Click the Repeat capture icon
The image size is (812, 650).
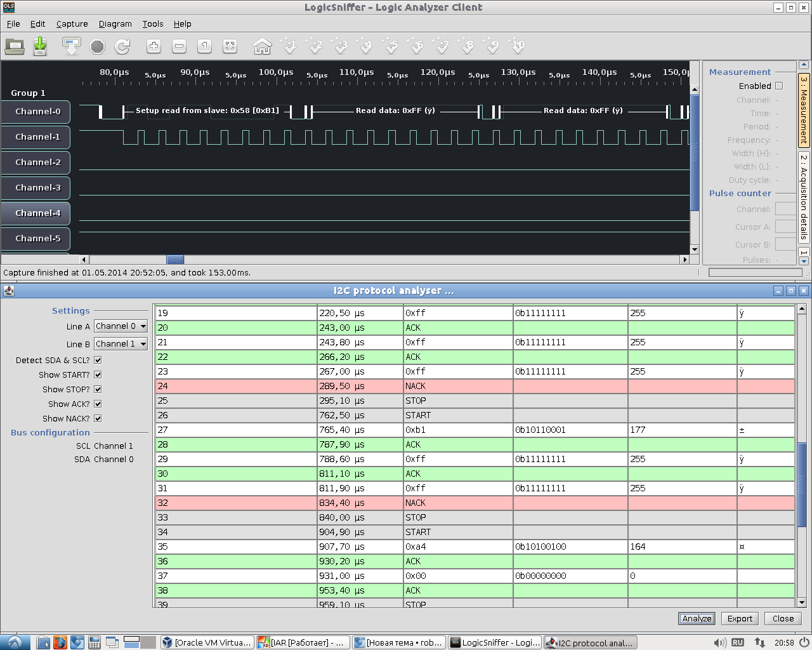tap(122, 46)
